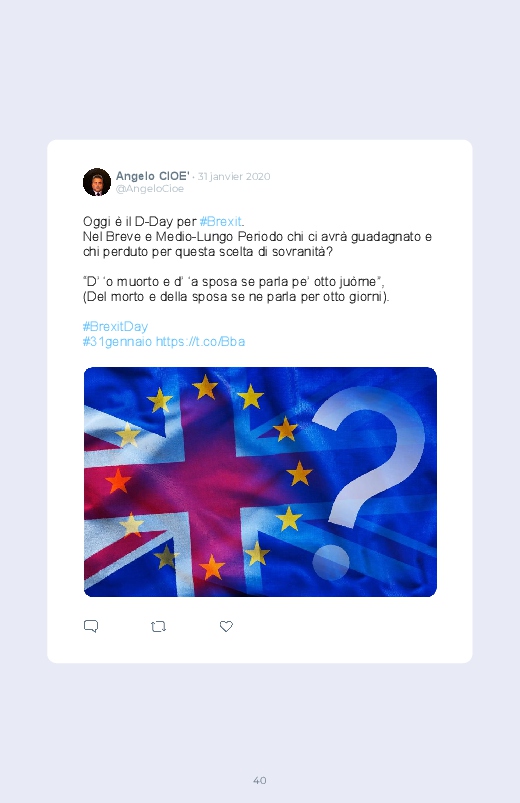The image size is (520, 803).
Task: Click the top star of the EU circle
Action: coord(205,387)
